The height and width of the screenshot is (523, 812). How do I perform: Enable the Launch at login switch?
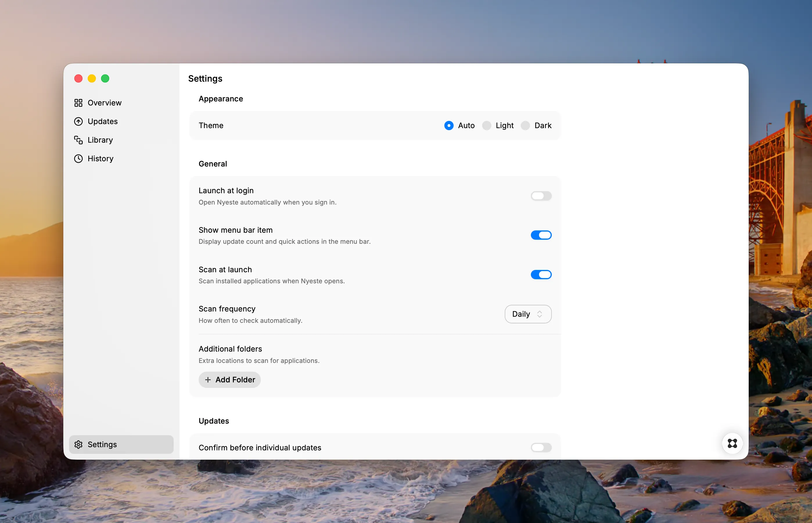coord(541,196)
